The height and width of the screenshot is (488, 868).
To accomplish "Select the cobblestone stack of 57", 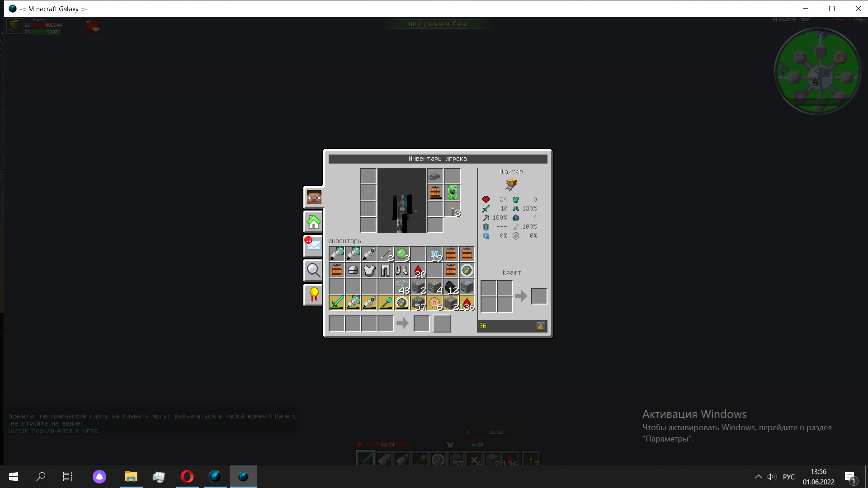I will pos(418,303).
